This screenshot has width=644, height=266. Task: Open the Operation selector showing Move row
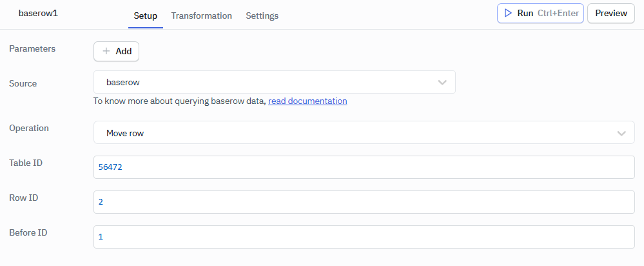coord(355,133)
